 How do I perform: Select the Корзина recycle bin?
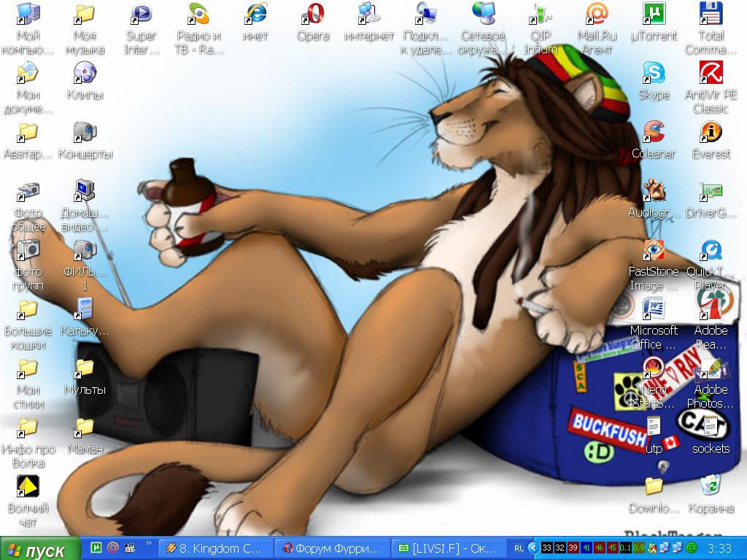pos(711,486)
